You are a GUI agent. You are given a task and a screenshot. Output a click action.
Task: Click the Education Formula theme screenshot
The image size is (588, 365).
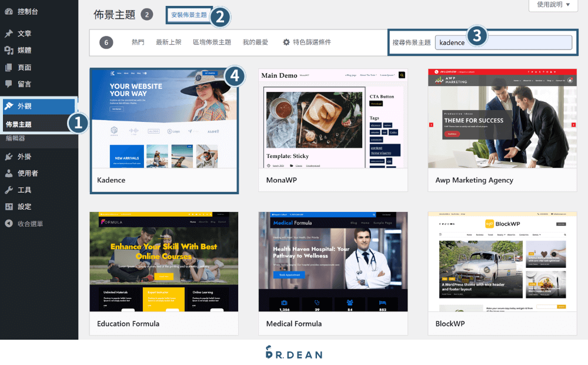pyautogui.click(x=164, y=262)
